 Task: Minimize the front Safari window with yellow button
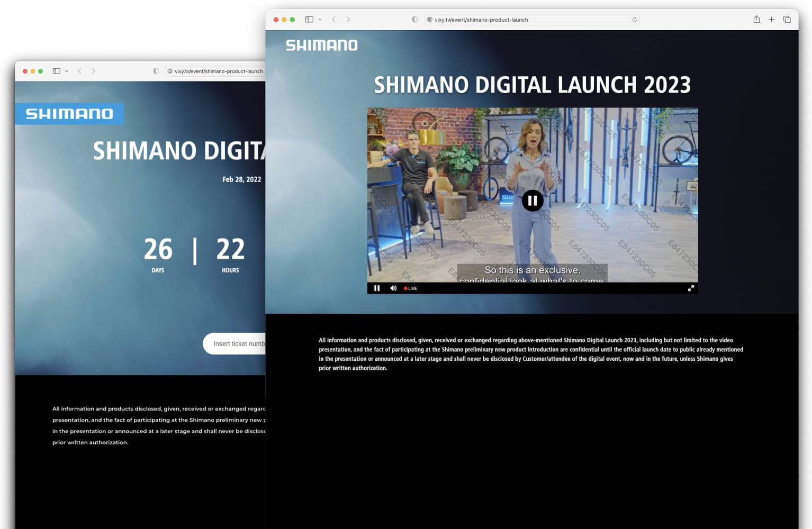click(x=284, y=20)
